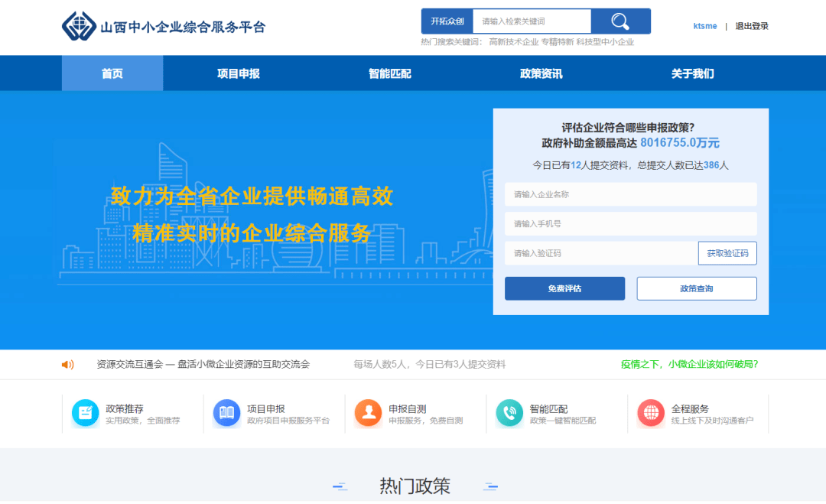Open the green 疫情之下 article link
The image size is (826, 504).
point(689,364)
